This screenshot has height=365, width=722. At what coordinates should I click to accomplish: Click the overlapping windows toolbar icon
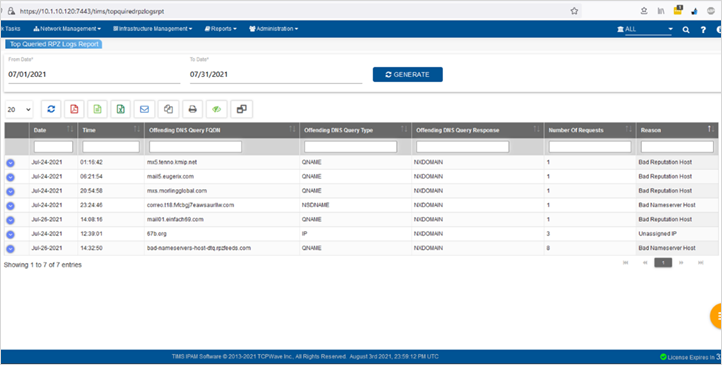pyautogui.click(x=241, y=109)
